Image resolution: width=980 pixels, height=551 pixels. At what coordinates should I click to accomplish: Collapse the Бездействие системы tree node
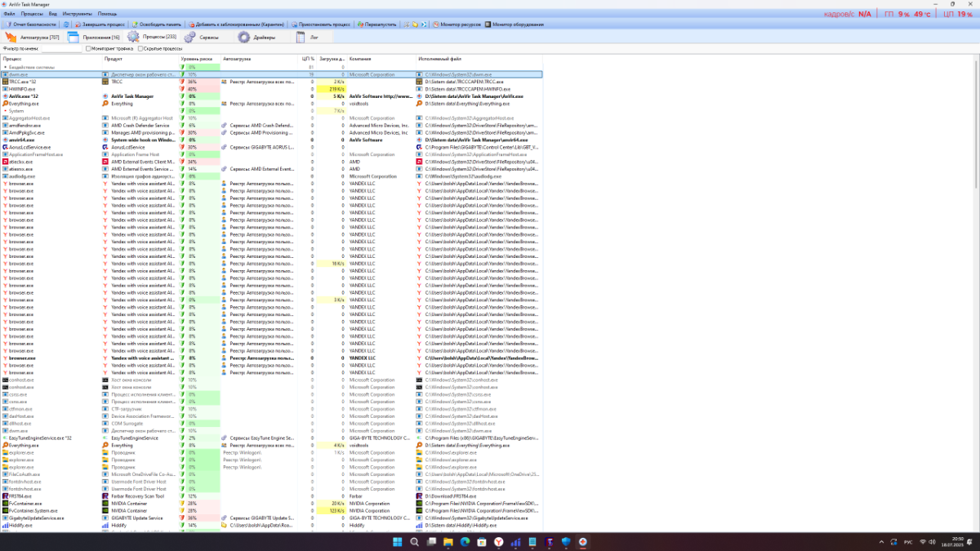point(5,67)
